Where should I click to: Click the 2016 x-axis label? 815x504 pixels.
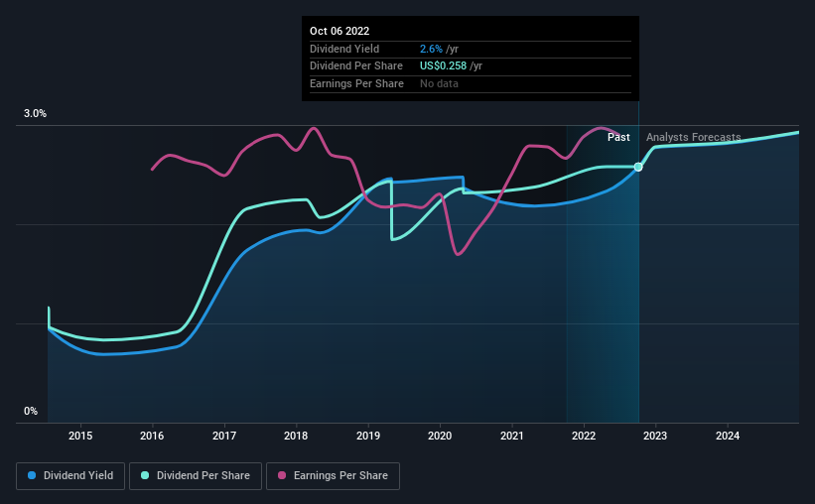pyautogui.click(x=152, y=436)
